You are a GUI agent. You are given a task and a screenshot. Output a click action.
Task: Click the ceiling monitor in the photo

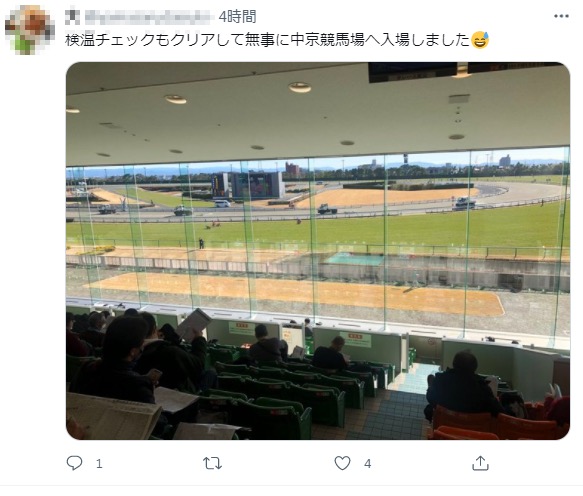pos(412,72)
